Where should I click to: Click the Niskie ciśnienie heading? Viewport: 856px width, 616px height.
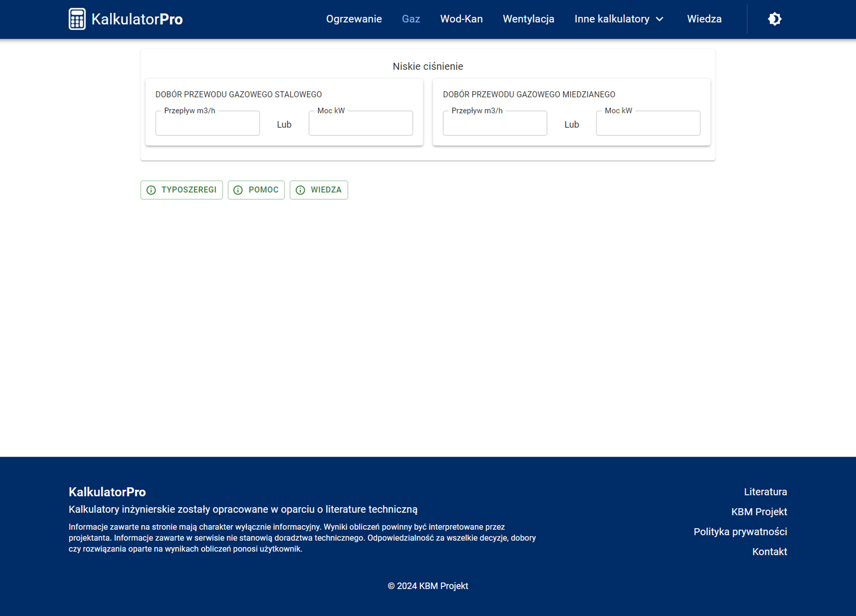[x=428, y=66]
